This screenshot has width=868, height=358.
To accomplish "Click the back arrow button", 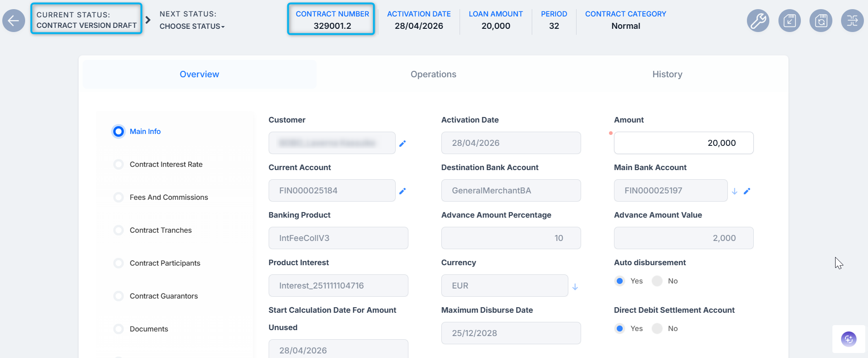I will [x=14, y=21].
